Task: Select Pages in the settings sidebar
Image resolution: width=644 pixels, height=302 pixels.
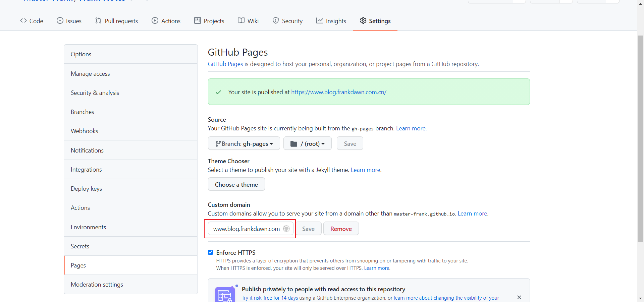Action: pos(131,265)
